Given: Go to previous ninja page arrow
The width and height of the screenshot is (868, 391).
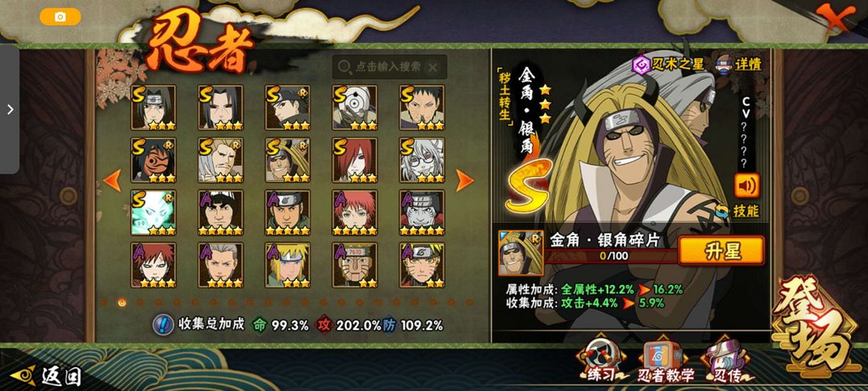Looking at the screenshot, I should click(x=113, y=180).
